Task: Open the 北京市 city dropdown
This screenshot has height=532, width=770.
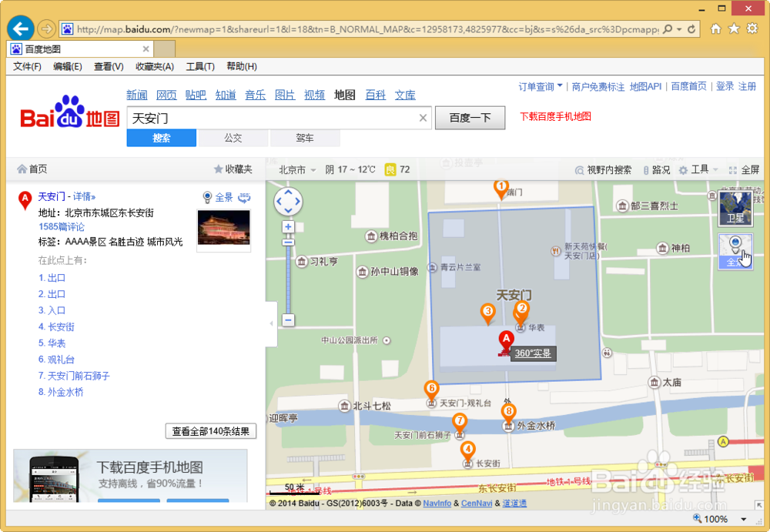Action: coord(296,170)
